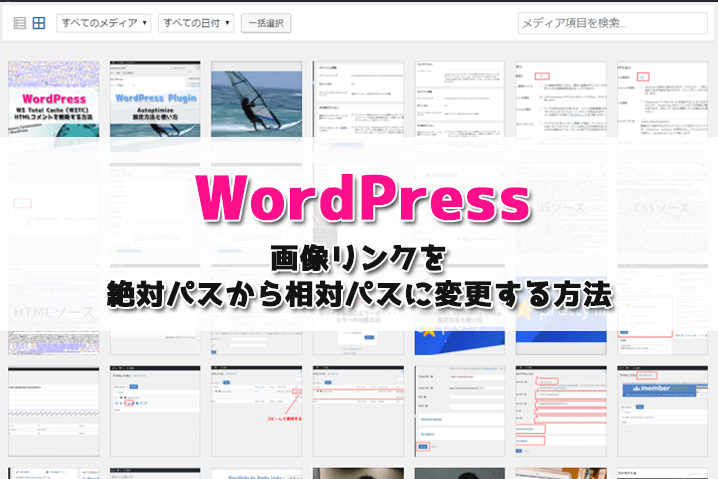Open thumbnail with コピーして使用する red annotation
Viewport: 718px width, 479px height.
click(x=256, y=411)
